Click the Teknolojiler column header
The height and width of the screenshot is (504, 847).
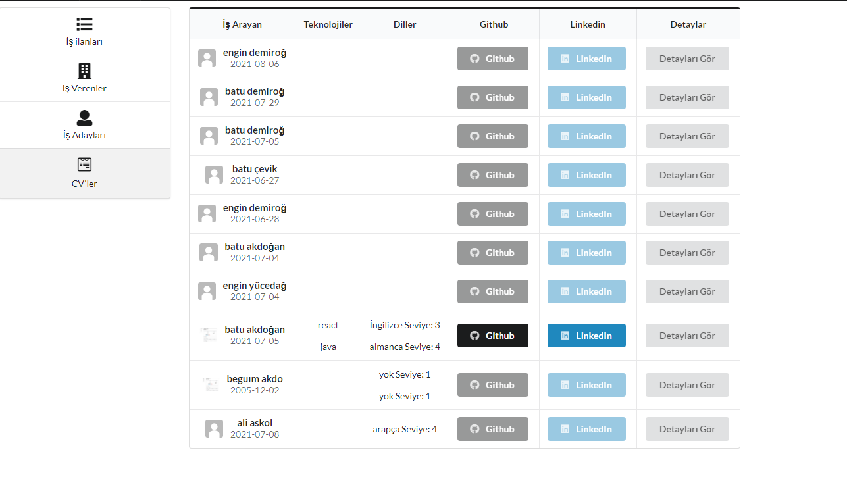tap(327, 24)
